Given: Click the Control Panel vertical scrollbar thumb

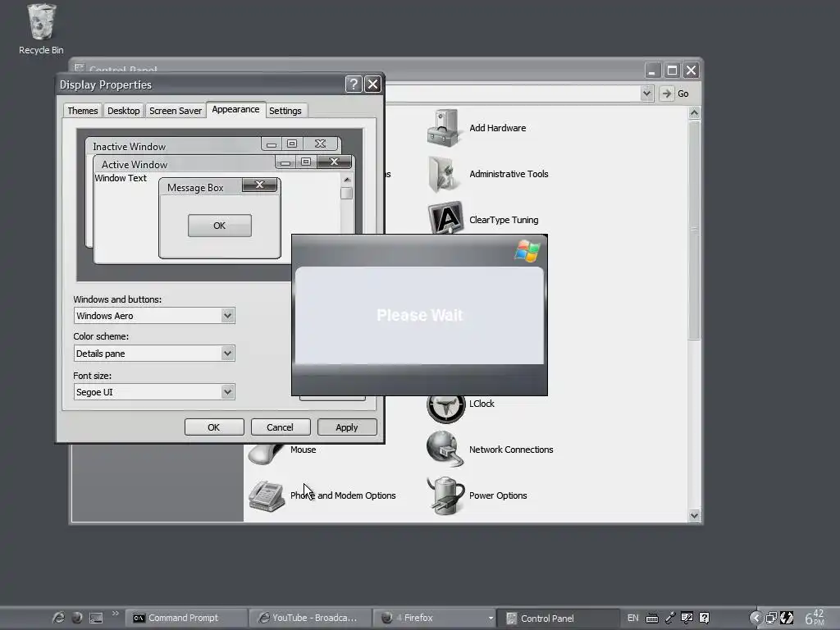Looking at the screenshot, I should tap(694, 231).
